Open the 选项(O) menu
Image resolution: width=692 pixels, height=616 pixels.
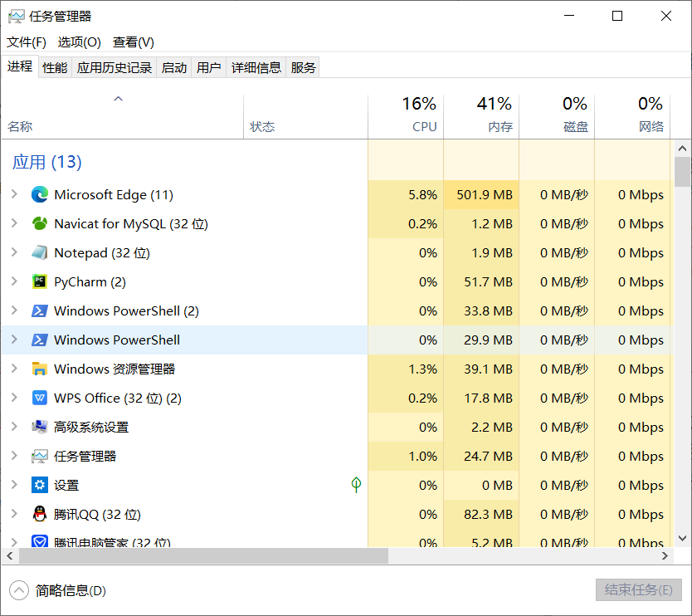pyautogui.click(x=80, y=42)
